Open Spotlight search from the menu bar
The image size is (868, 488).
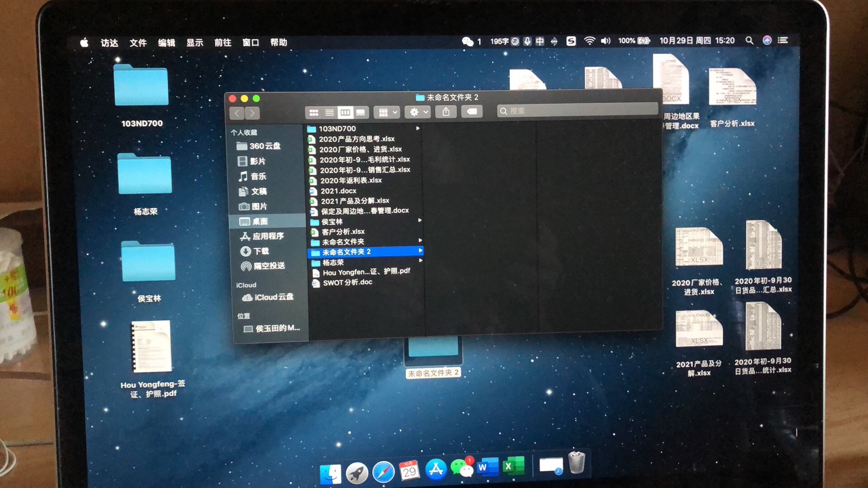click(749, 40)
